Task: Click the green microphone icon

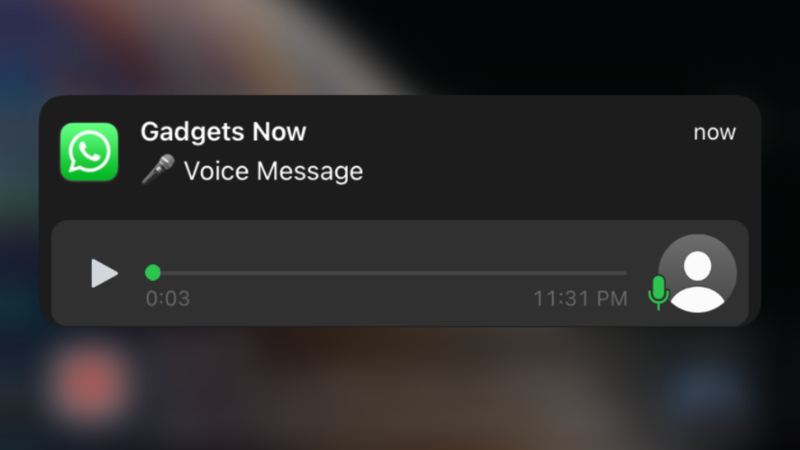Action: 658,292
